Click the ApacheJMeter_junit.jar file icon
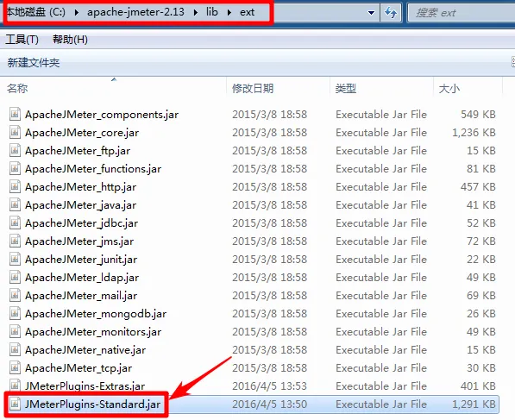Viewport: 515px width, 420px height. pyautogui.click(x=15, y=259)
